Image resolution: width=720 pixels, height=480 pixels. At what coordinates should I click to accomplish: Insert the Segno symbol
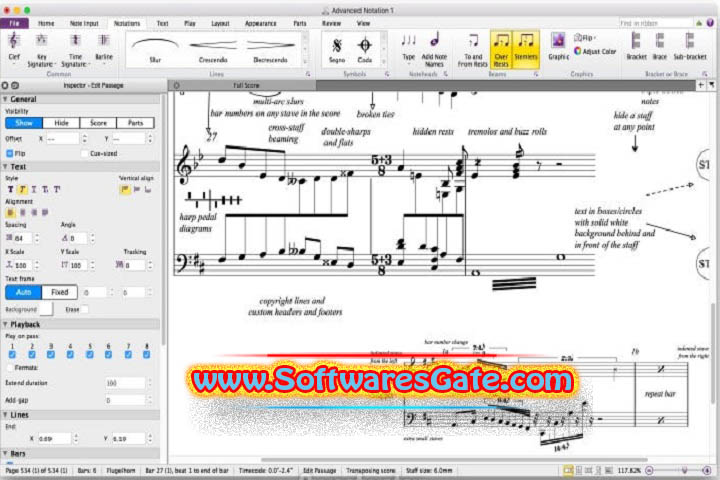tap(337, 50)
